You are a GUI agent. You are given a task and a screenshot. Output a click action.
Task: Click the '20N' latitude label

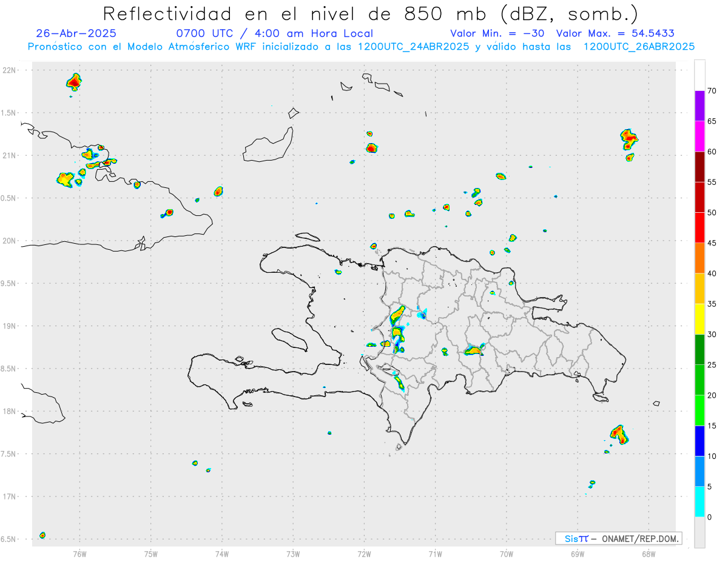tap(10, 241)
